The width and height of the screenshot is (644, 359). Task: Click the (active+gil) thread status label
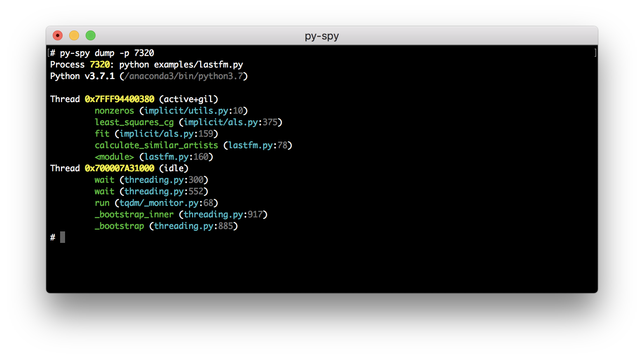coord(187,99)
